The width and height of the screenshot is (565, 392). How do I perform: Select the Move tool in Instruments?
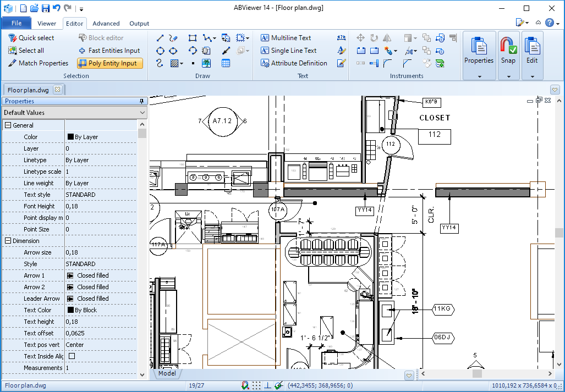(x=361, y=38)
